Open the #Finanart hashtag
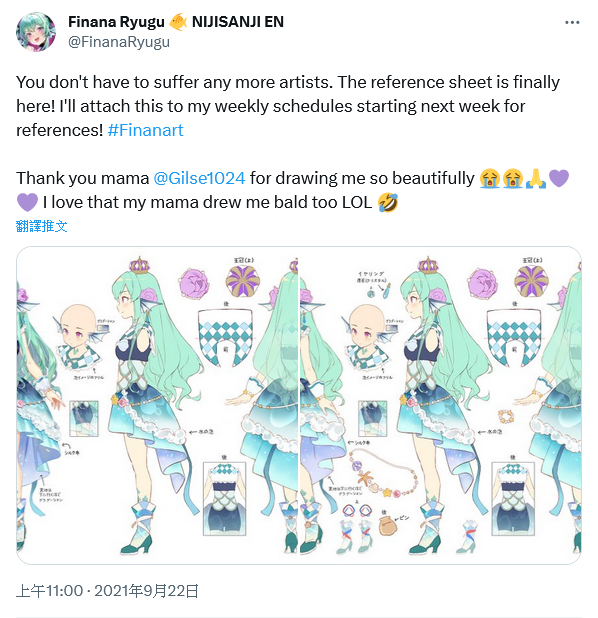598x618 pixels. click(x=145, y=130)
